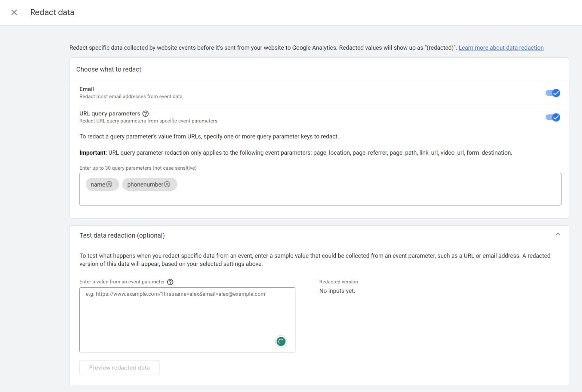Click inside the query parameters entry field
The width and height of the screenshot is (582, 392).
coord(327,189)
